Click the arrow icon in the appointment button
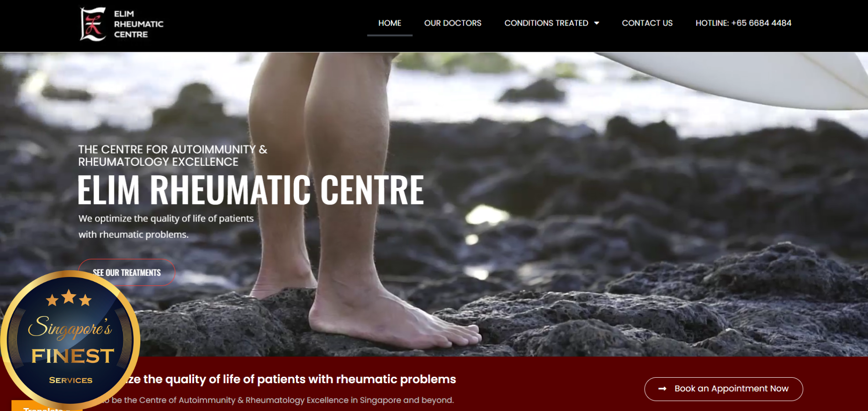This screenshot has height=411, width=868. click(662, 389)
